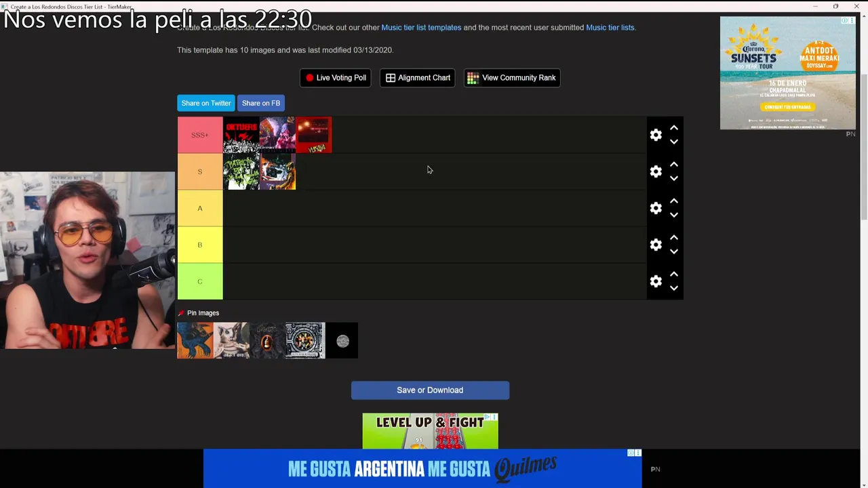Select second album cover in SSS+ tier

277,135
